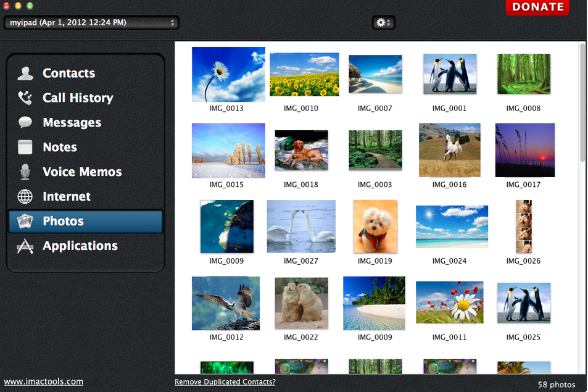This screenshot has height=392, width=588.
Task: Open the www.imactools.com link
Action: coord(44,382)
